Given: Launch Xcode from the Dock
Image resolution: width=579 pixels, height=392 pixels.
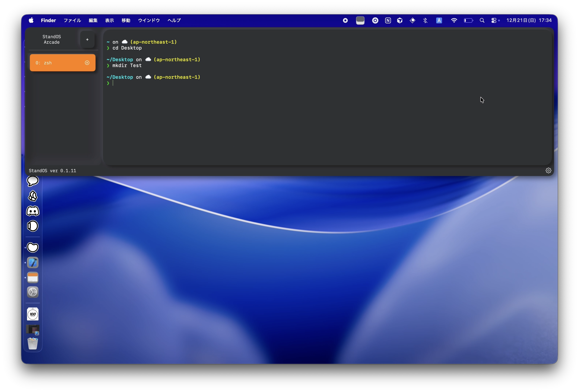Looking at the screenshot, I should 33,262.
